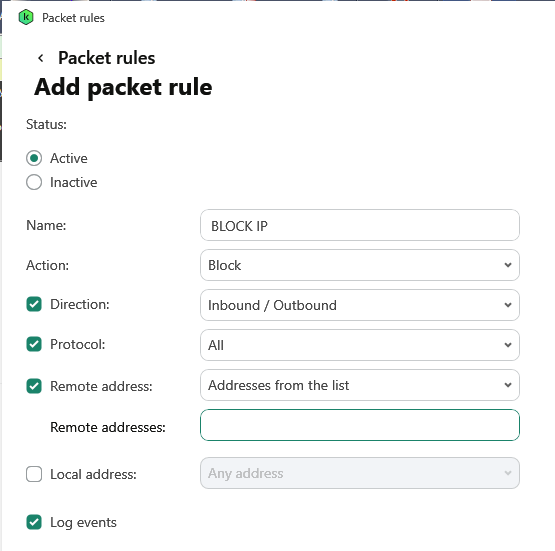Select the Active status radio button

(34, 158)
